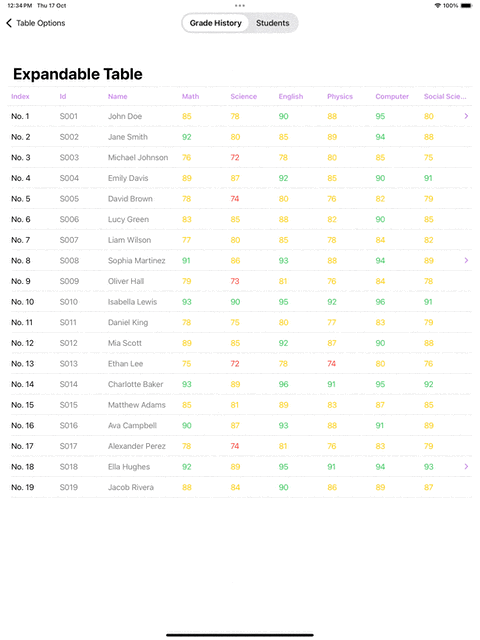Select the Grade History tab
Image resolution: width=480 pixels, height=640 pixels.
pyautogui.click(x=216, y=23)
